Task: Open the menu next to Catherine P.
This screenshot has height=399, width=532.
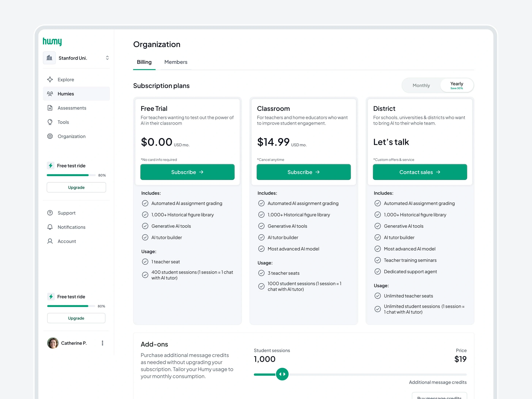Action: pyautogui.click(x=102, y=343)
